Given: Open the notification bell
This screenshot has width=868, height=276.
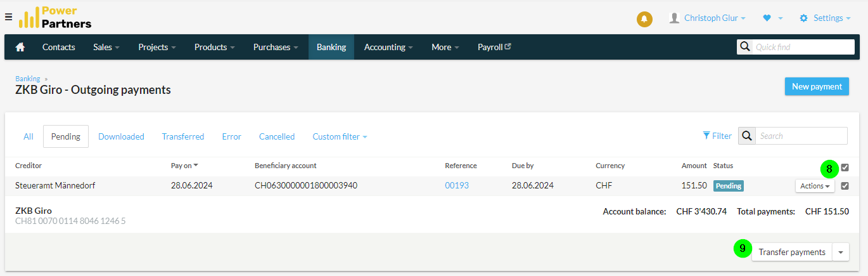Looking at the screenshot, I should 644,19.
